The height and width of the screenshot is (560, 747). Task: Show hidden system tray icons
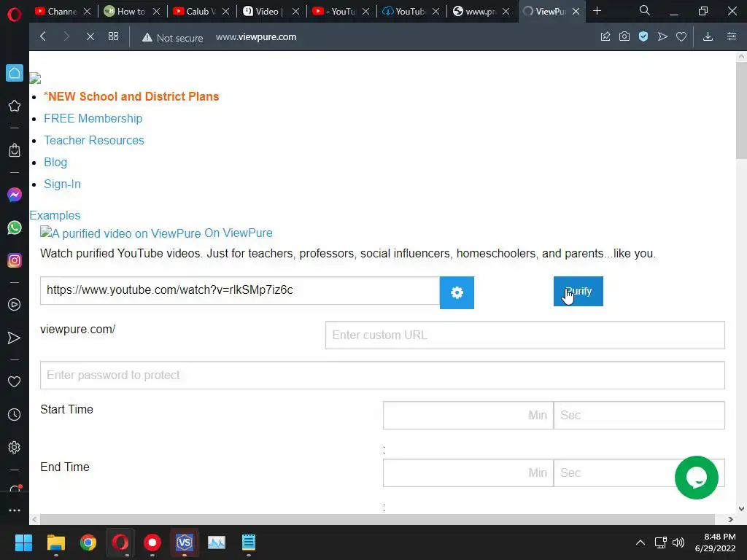coord(640,542)
